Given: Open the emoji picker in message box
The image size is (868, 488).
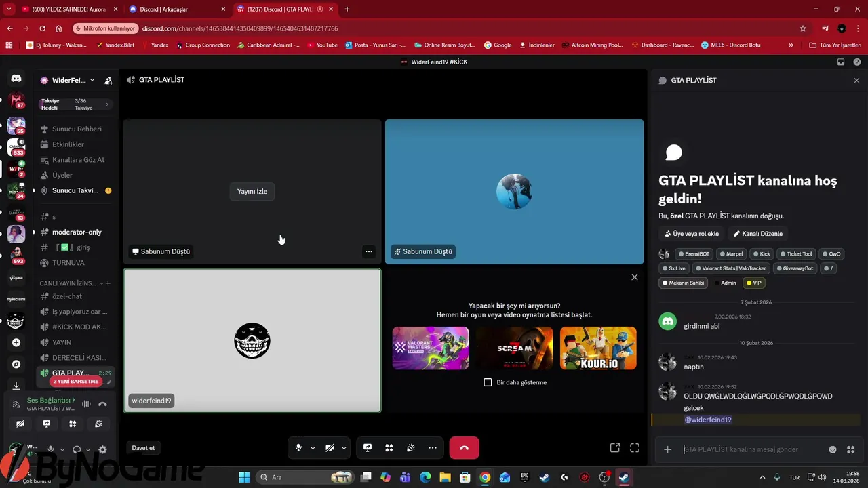Looking at the screenshot, I should pyautogui.click(x=833, y=449).
